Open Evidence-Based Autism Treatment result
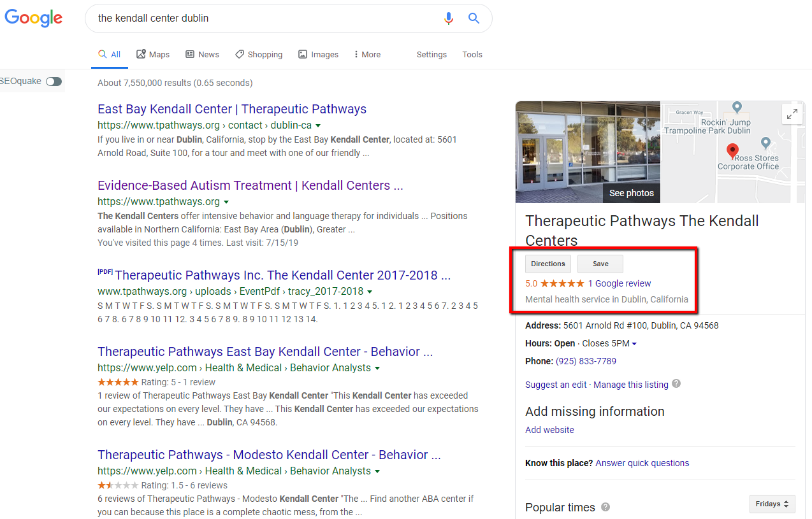Viewport: 812px width, 519px height. 250,185
